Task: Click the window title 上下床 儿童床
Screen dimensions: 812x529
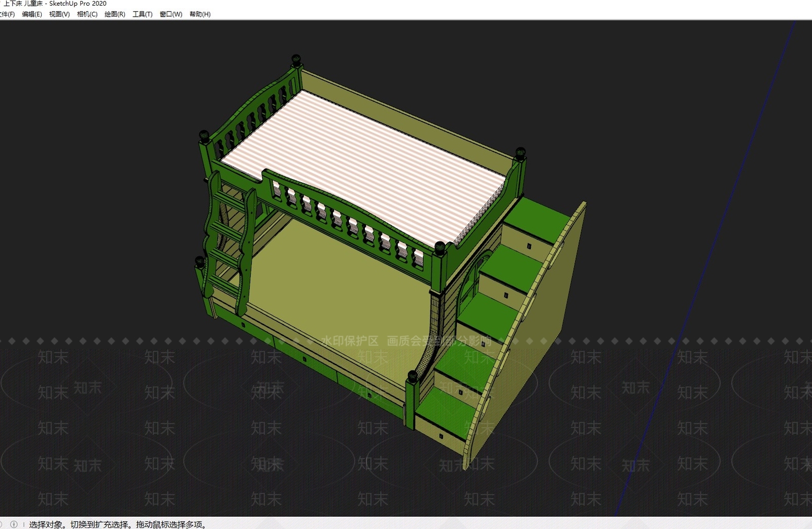Action: [23, 4]
